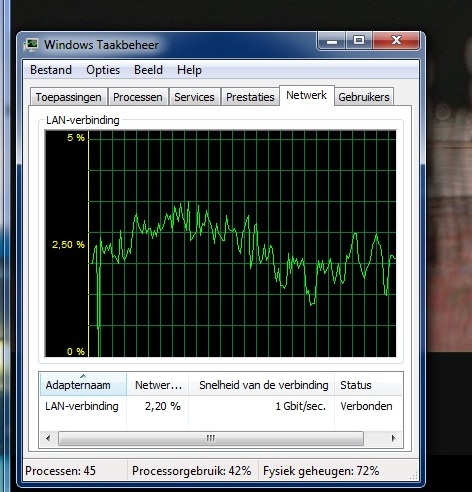Click the Status column header

(x=368, y=384)
